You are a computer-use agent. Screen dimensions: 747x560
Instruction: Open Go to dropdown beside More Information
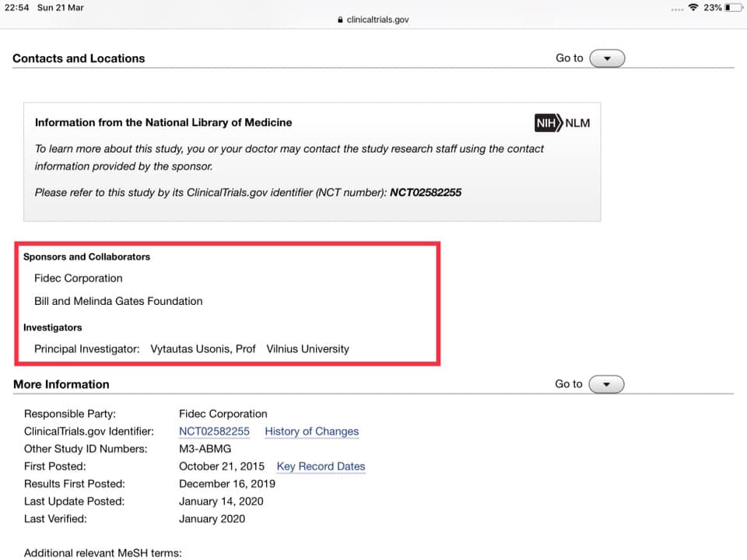pos(606,384)
